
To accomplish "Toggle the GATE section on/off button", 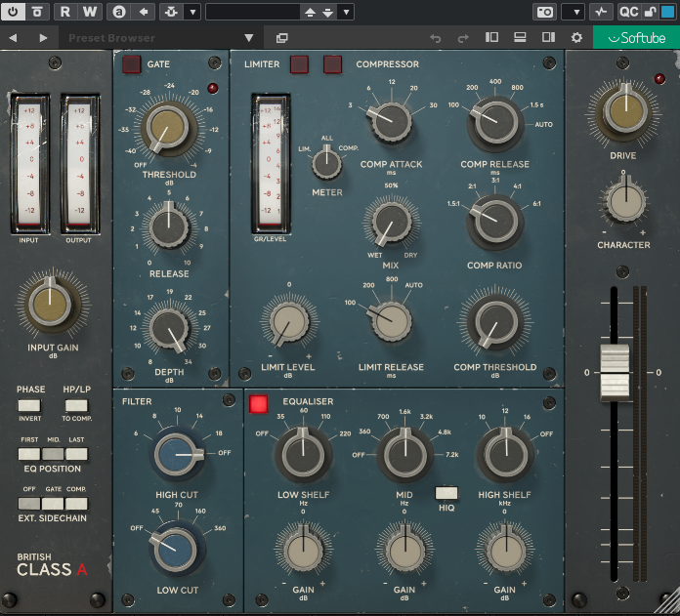I will click(131, 64).
